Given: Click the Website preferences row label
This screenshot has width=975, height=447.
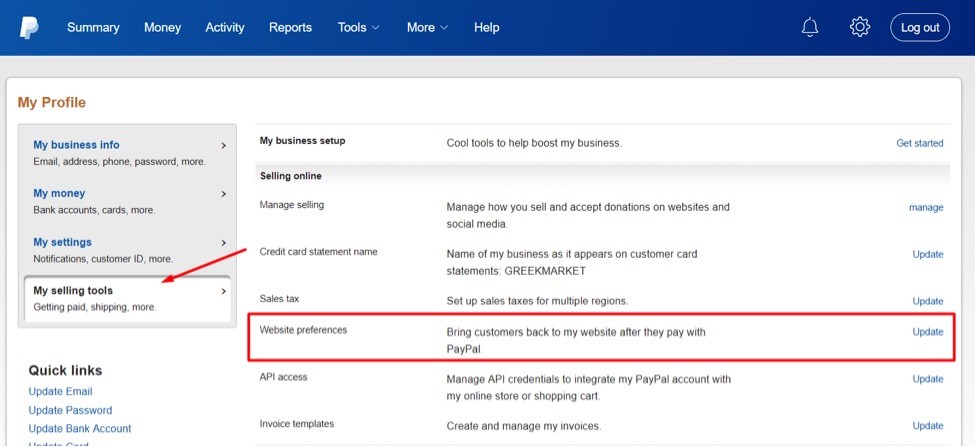Looking at the screenshot, I should [x=303, y=330].
